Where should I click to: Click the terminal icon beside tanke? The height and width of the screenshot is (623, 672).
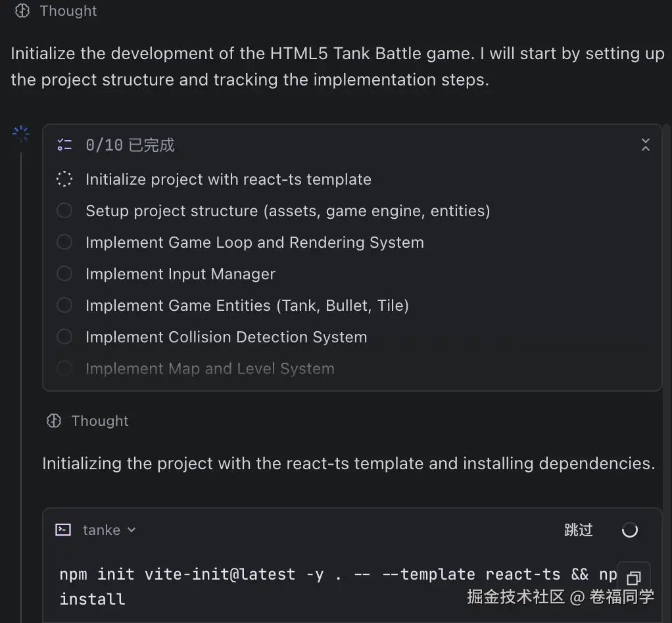point(63,530)
